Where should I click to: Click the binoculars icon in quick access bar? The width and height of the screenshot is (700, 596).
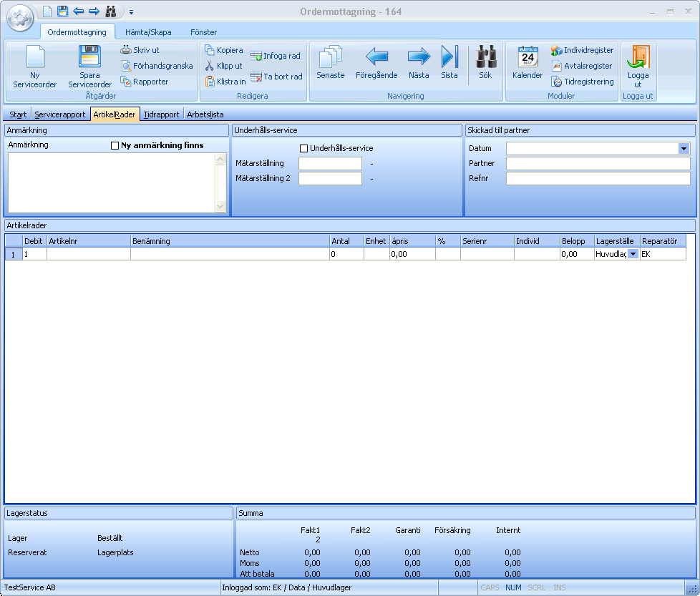tap(111, 11)
